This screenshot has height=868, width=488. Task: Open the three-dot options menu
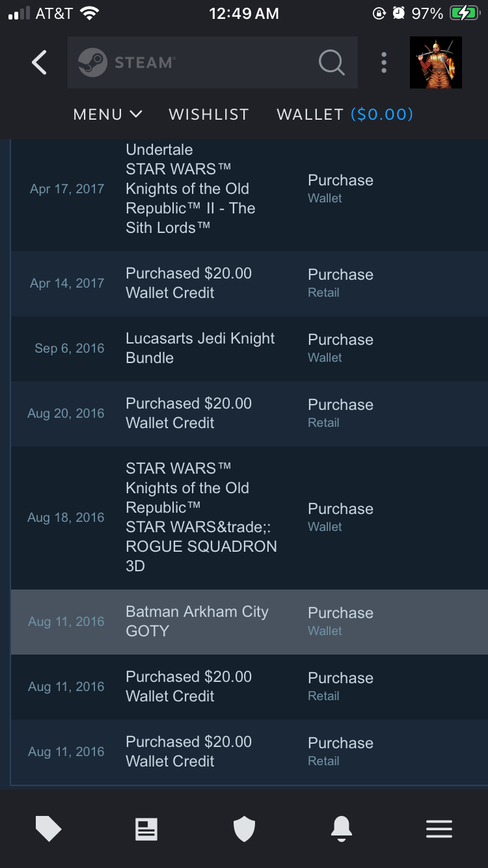pyautogui.click(x=384, y=62)
